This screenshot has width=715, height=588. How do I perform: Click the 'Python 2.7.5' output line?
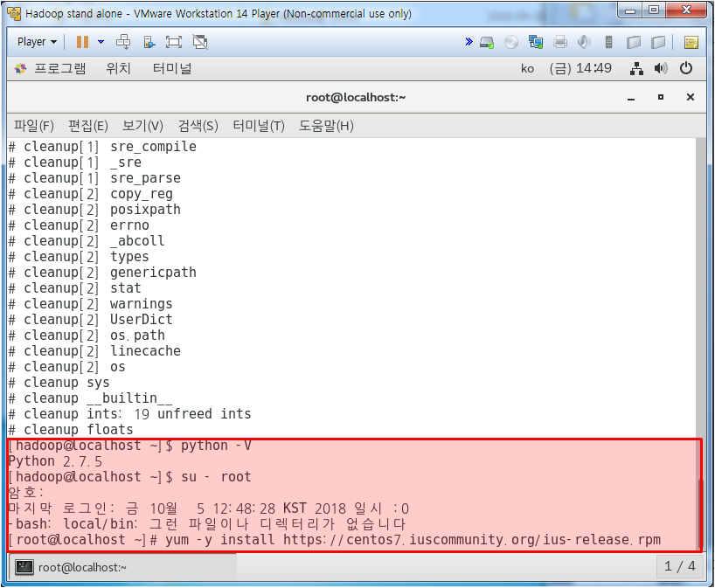click(55, 461)
